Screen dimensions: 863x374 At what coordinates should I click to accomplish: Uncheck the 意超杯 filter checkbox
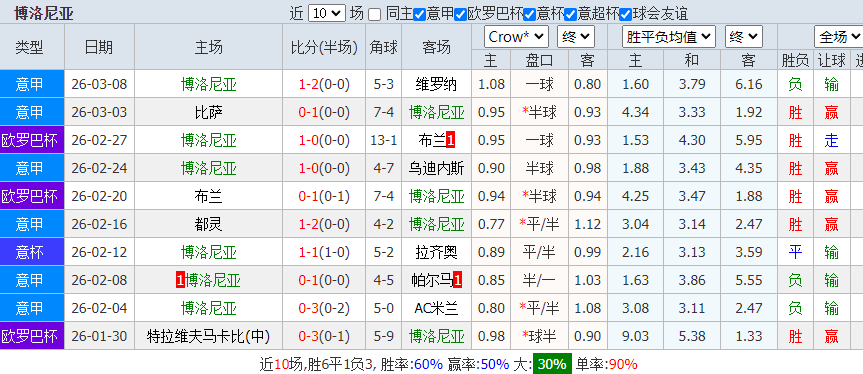click(x=570, y=14)
